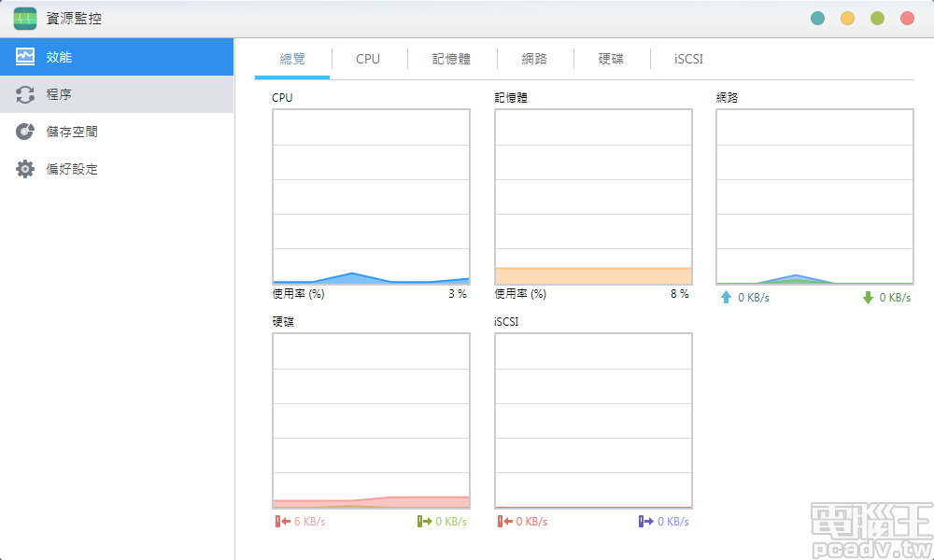Click the green disk write icon under 硬碟
The height and width of the screenshot is (560, 934).
click(422, 521)
